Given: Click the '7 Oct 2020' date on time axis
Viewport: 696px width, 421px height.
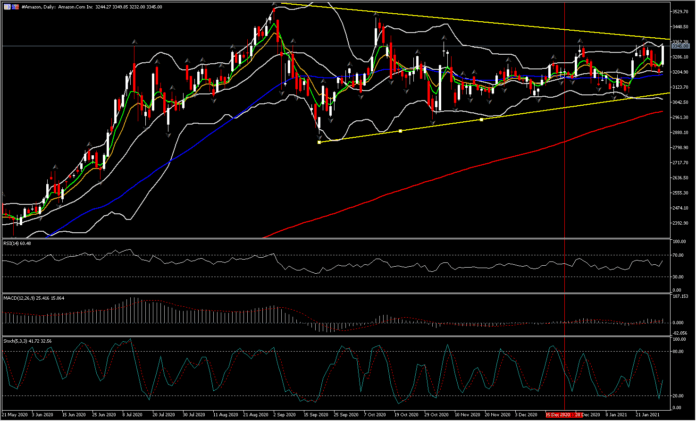Looking at the screenshot, I should (x=375, y=413).
